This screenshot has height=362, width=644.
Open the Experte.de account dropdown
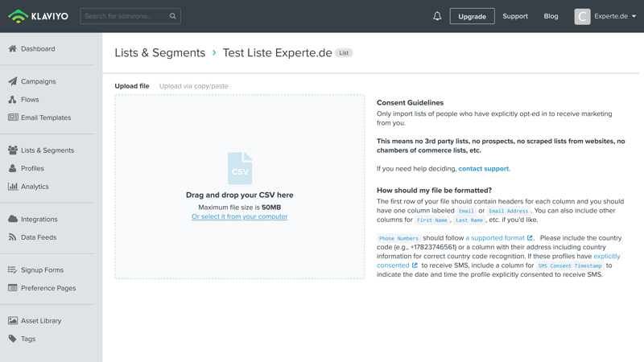point(605,16)
